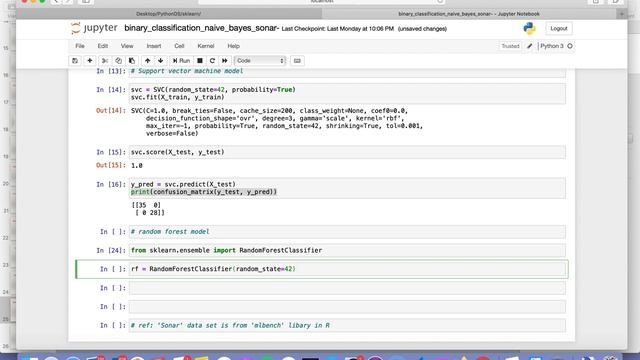The width and height of the screenshot is (640, 360).
Task: Rename the notebook via its title
Action: (x=202, y=28)
